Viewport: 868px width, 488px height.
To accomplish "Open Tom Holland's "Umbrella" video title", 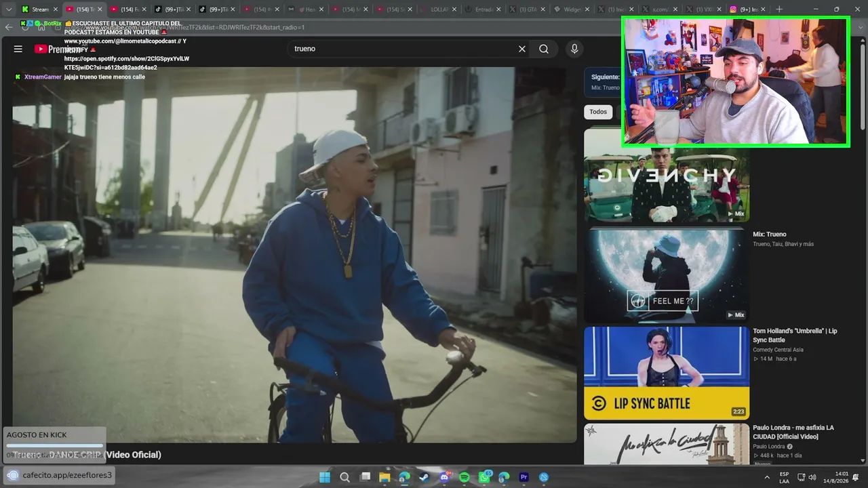I will [795, 335].
